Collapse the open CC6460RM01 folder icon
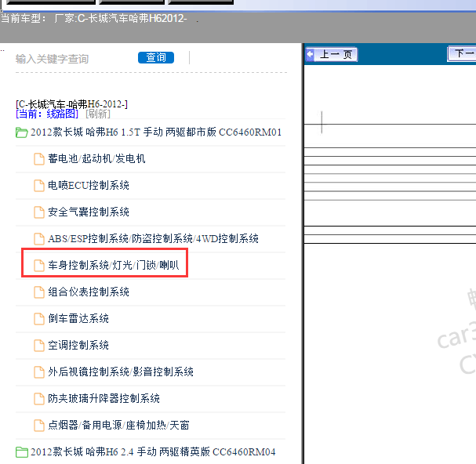Viewport: 476px width, 464px height. [21, 132]
